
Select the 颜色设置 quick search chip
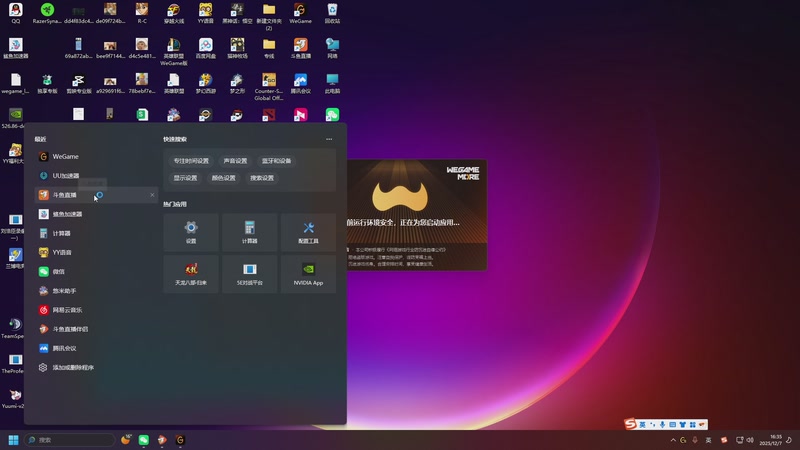(x=223, y=178)
